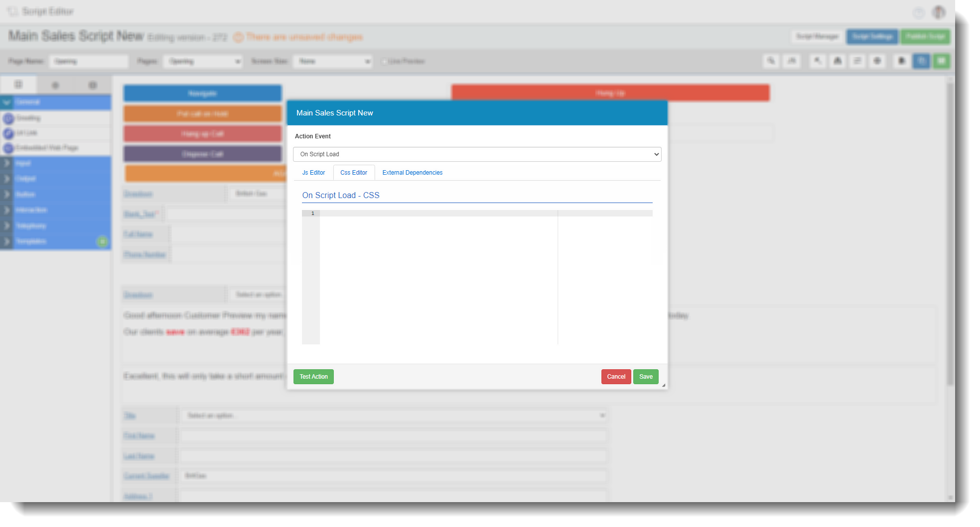Click the help question mark icon
980x527 pixels.
point(918,13)
